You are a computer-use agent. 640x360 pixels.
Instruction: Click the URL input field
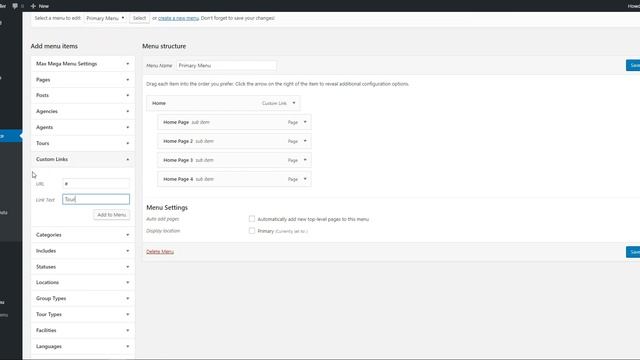point(96,184)
